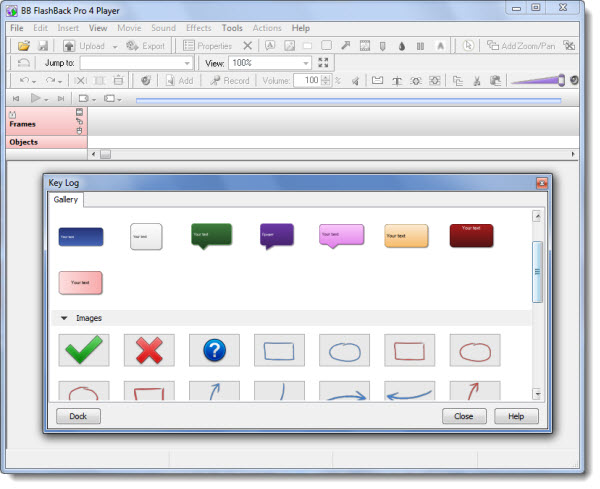Pick the blue question mark image
600x489 pixels.
[214, 350]
